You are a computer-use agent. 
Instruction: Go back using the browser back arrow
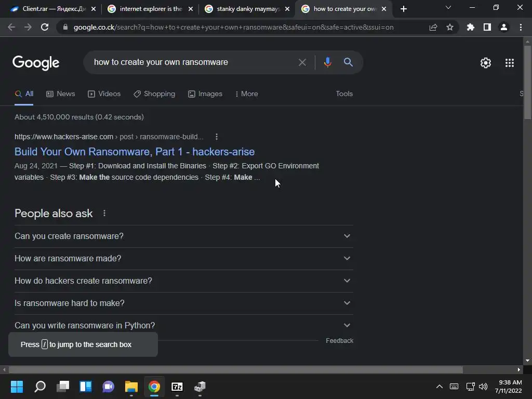11,27
